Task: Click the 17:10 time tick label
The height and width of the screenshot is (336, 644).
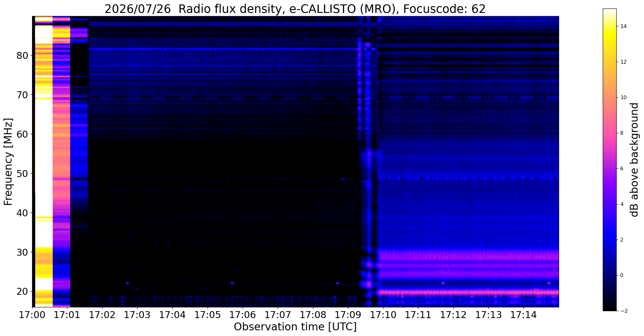Action: click(383, 315)
